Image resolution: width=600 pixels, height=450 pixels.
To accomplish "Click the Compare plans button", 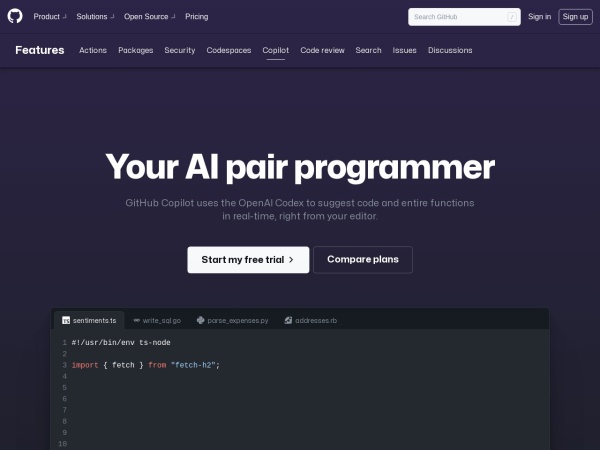I will [362, 260].
